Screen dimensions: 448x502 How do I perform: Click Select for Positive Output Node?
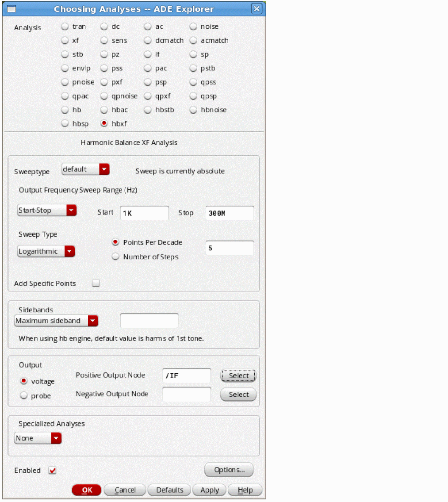click(x=238, y=376)
